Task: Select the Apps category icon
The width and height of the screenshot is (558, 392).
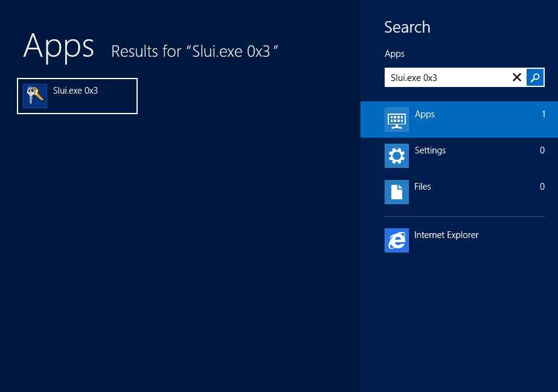Action: click(x=396, y=120)
